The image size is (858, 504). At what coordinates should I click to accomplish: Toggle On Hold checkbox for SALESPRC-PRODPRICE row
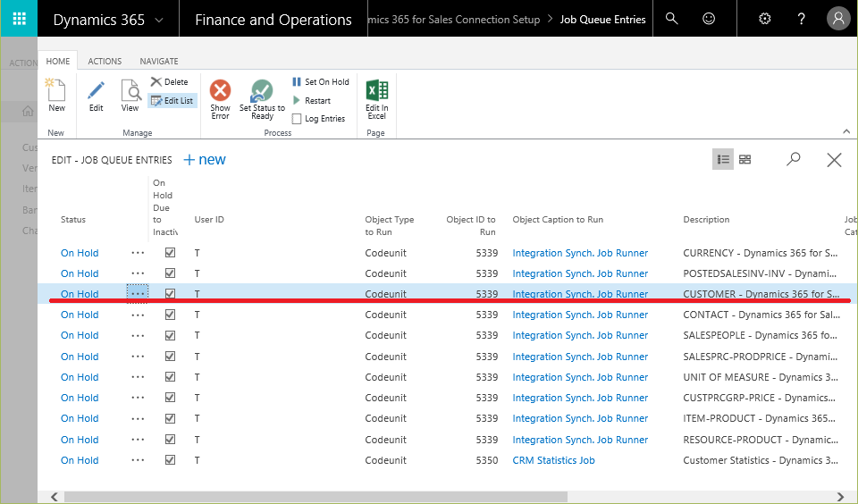pos(170,357)
